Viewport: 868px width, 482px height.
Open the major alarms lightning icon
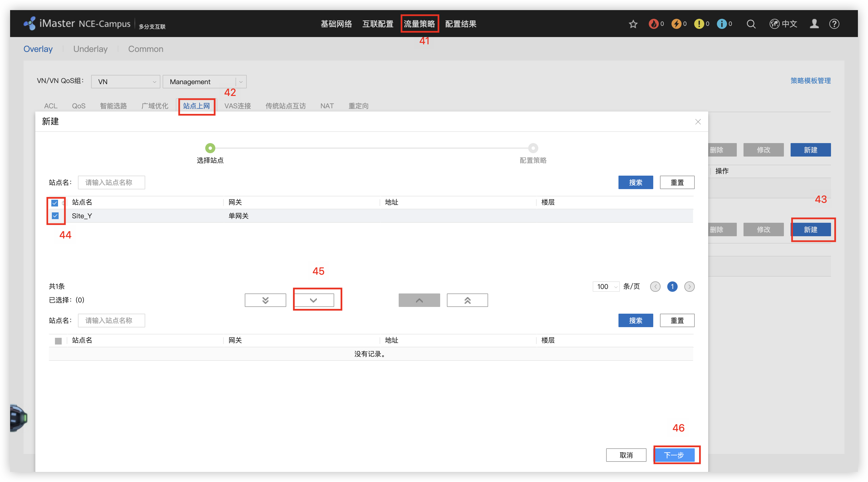676,24
